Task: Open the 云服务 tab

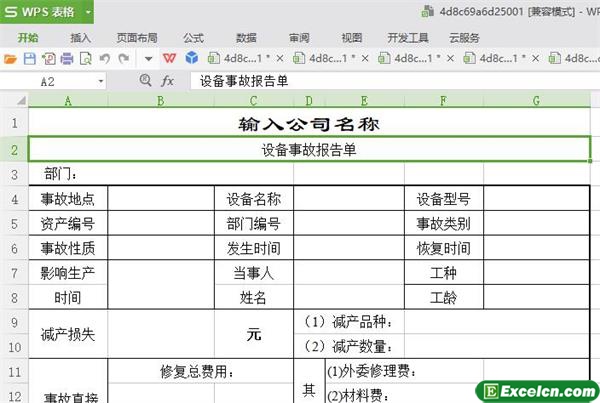Action: [464, 38]
